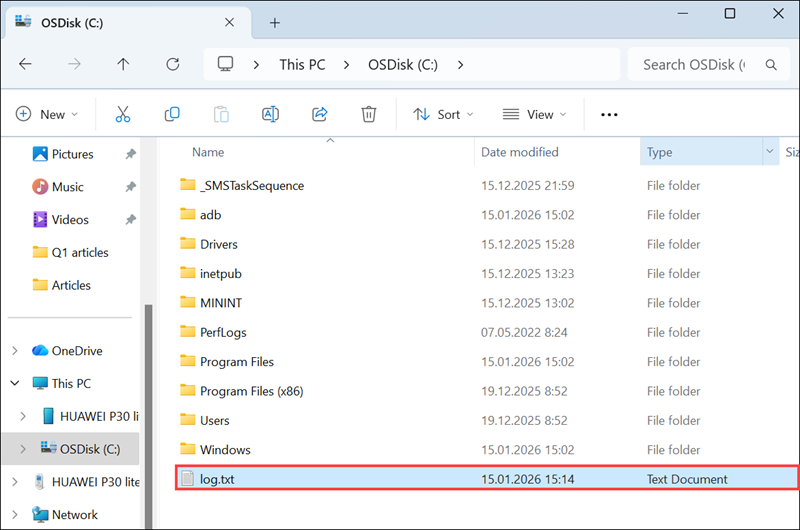Open the Sort dropdown menu
800x530 pixels.
tap(443, 114)
